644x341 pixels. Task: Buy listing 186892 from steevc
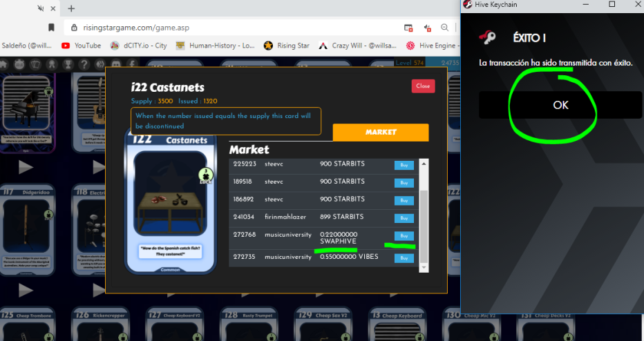[x=404, y=200]
